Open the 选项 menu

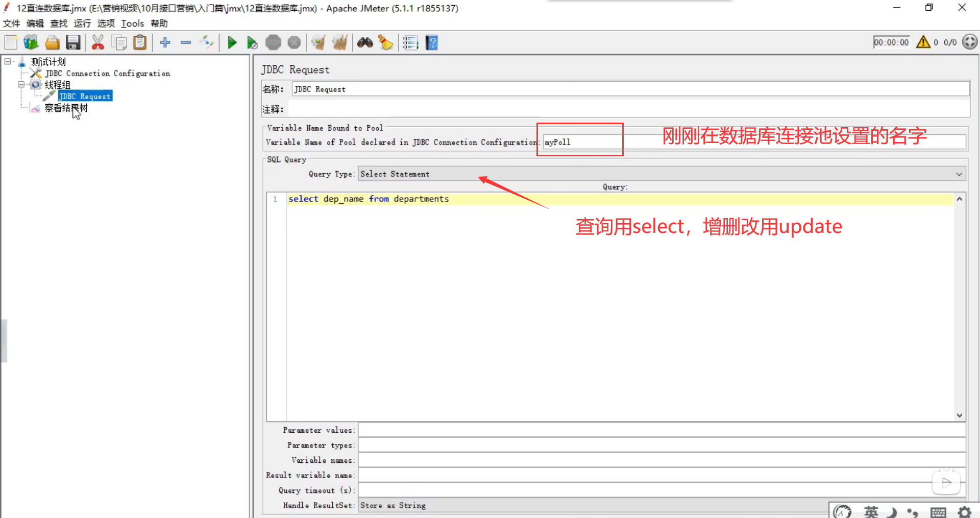pyautogui.click(x=106, y=23)
